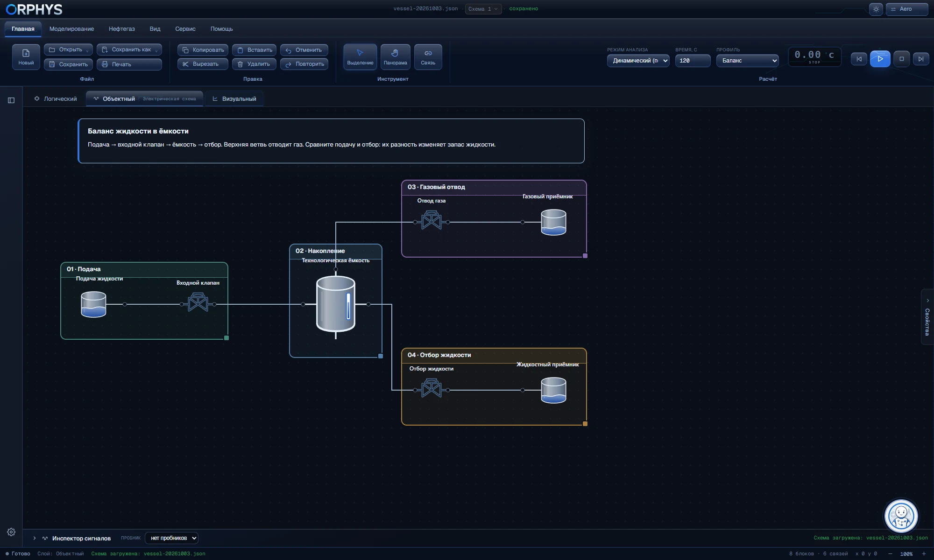934x560 pixels.
Task: Open the Профиль Баланс dropdown
Action: click(x=747, y=61)
